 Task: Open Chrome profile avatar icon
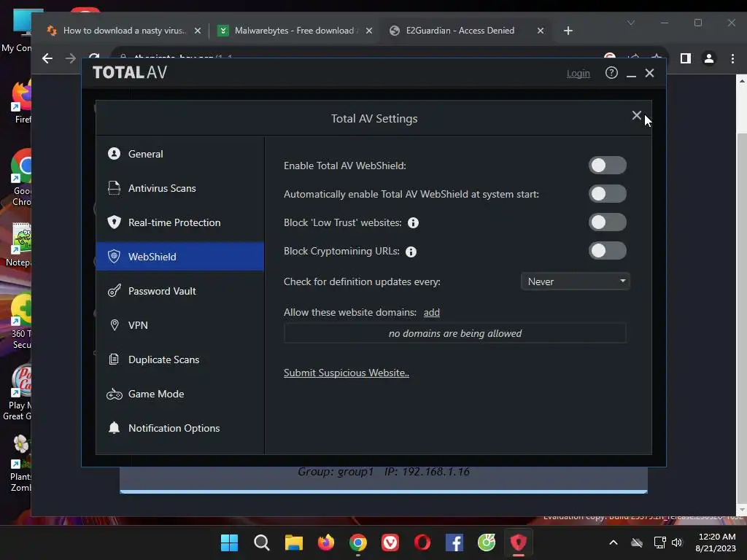(x=709, y=58)
